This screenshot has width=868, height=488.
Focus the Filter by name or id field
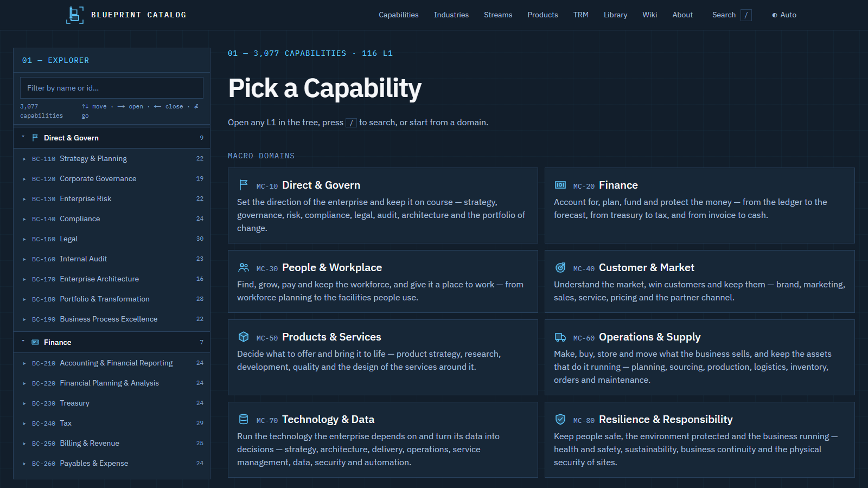112,88
